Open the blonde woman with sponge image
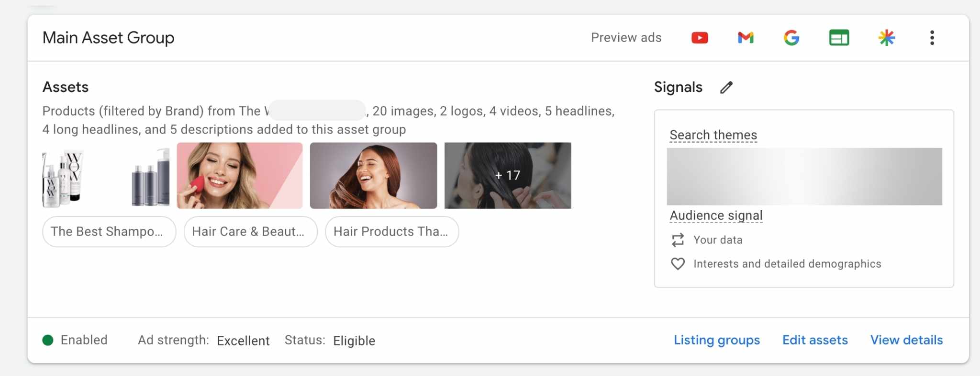This screenshot has width=980, height=376. (240, 176)
